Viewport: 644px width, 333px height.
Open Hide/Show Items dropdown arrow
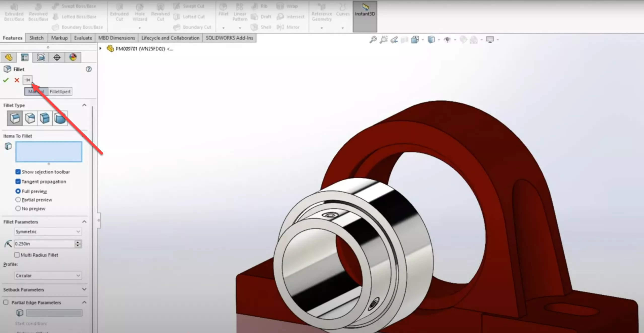tap(455, 40)
